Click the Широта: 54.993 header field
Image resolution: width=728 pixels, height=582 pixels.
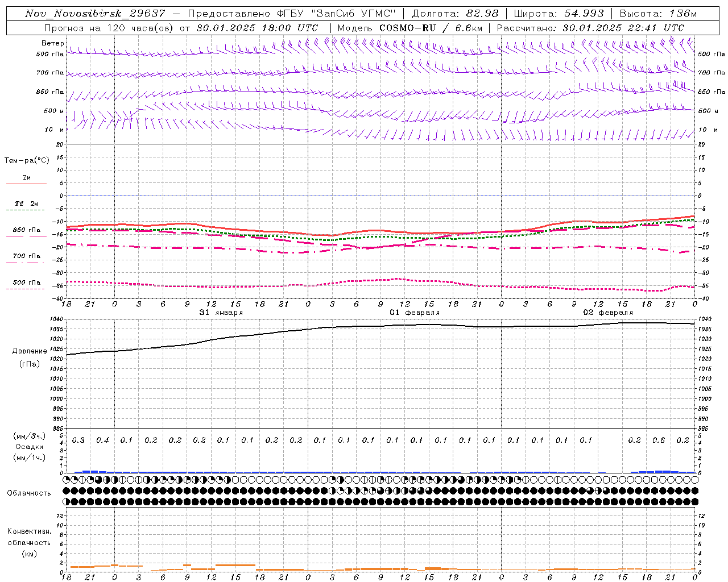pyautogui.click(x=559, y=14)
